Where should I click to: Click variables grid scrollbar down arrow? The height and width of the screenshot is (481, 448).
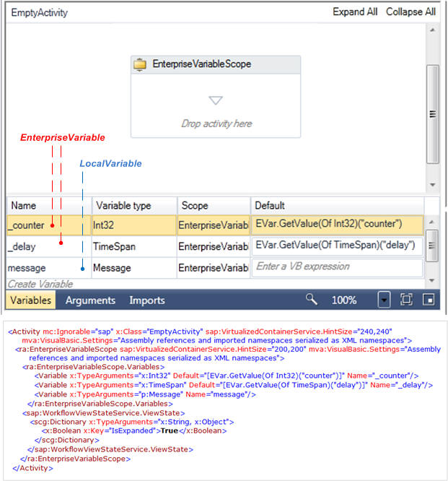(431, 280)
